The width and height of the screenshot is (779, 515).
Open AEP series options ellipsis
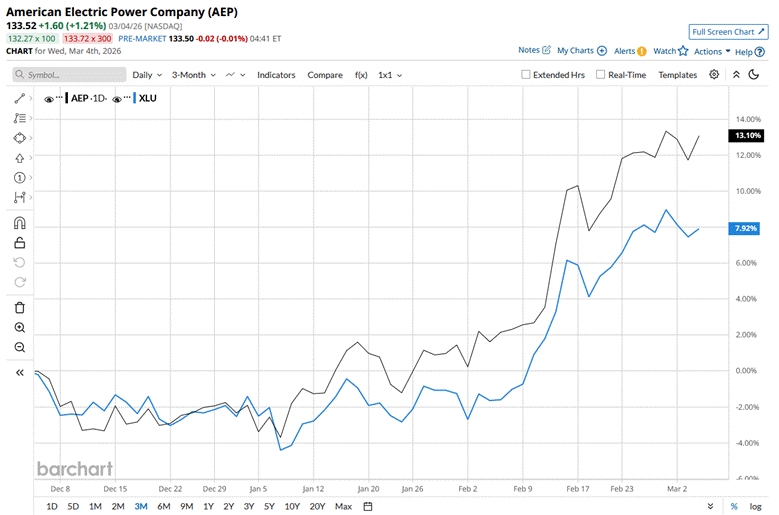60,96
